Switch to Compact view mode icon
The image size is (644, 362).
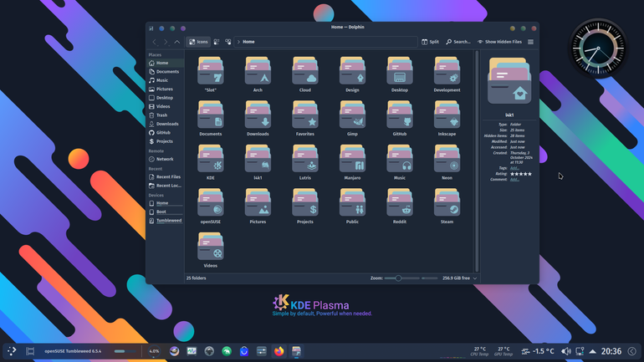click(217, 42)
